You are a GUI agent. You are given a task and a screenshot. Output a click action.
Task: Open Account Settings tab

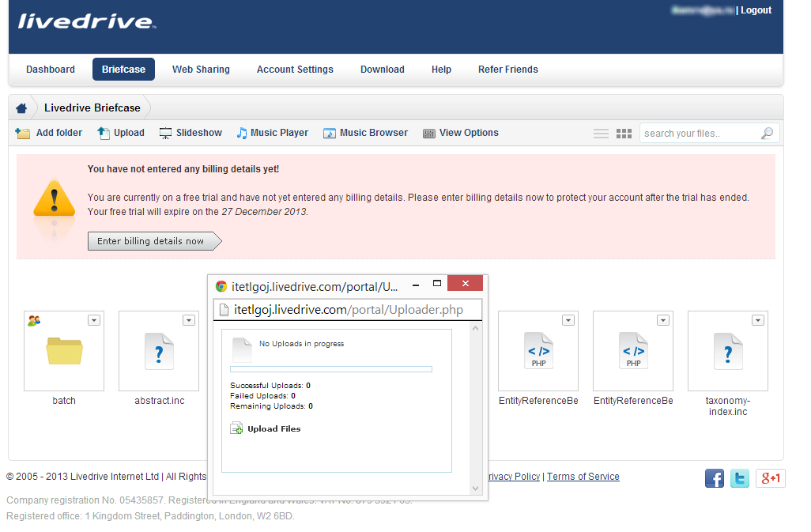[x=296, y=70]
